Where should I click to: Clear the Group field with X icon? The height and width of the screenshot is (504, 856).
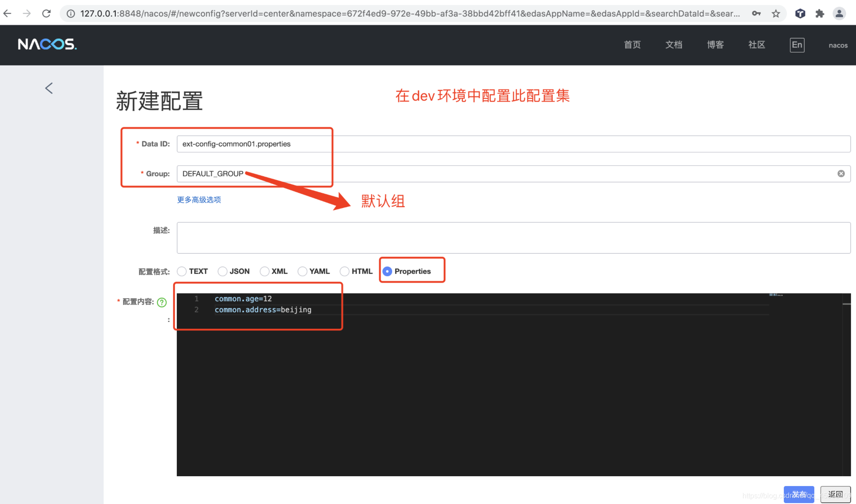click(x=841, y=174)
